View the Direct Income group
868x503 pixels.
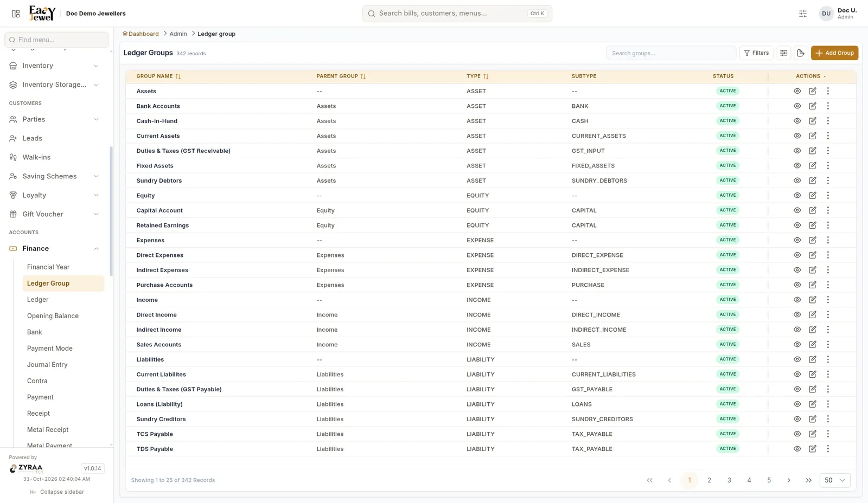point(797,315)
